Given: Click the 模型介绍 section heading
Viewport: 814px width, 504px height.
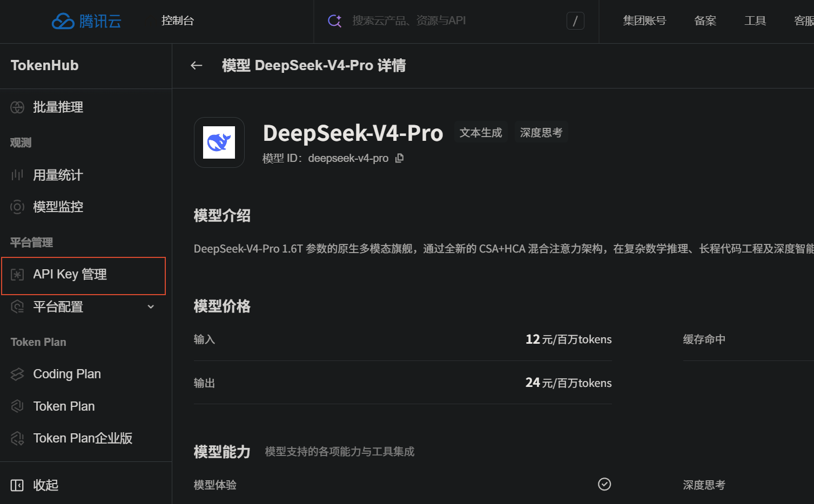Looking at the screenshot, I should (x=222, y=216).
